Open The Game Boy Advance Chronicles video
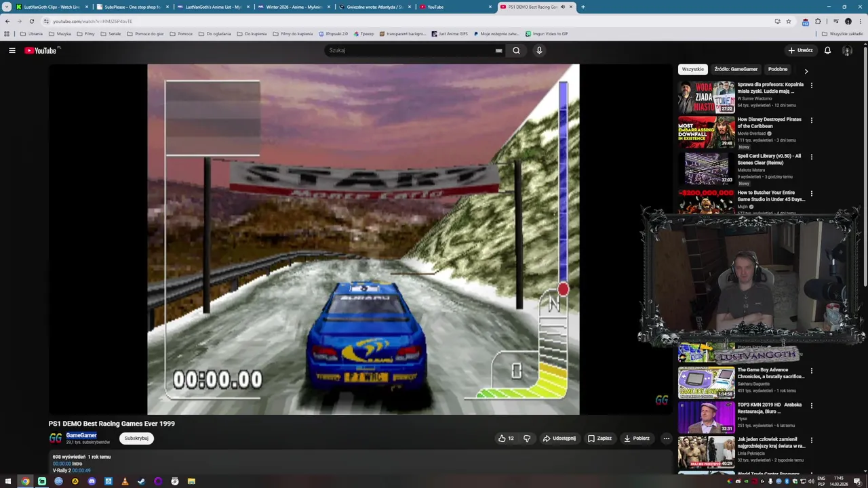This screenshot has width=868, height=488. point(770,373)
